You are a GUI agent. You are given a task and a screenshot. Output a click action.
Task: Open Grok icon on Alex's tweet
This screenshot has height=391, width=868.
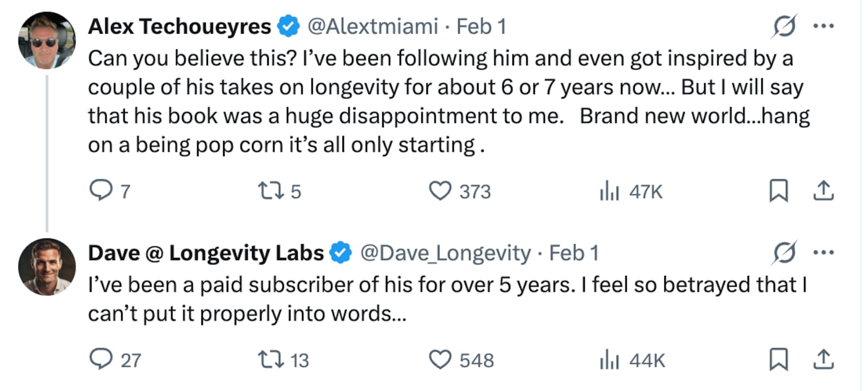[x=784, y=27]
